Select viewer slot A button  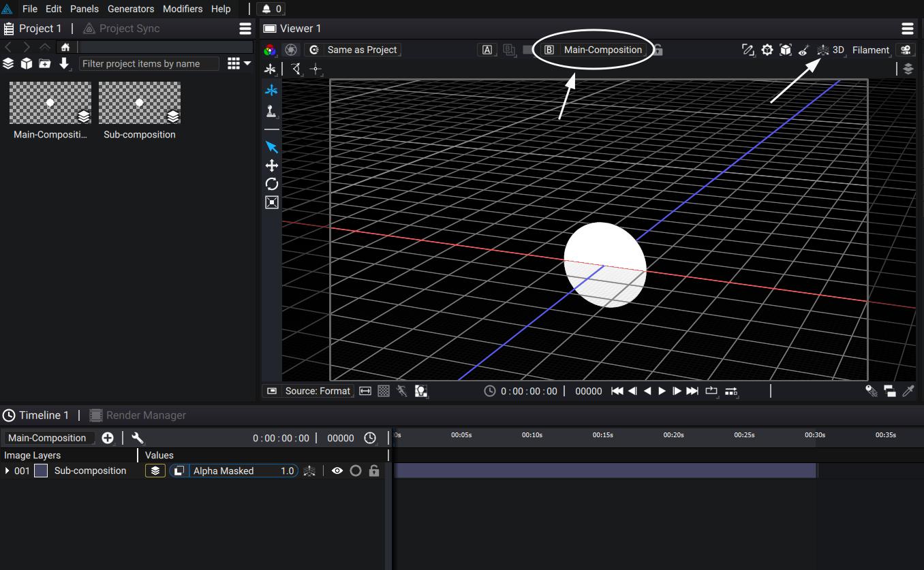tap(487, 50)
